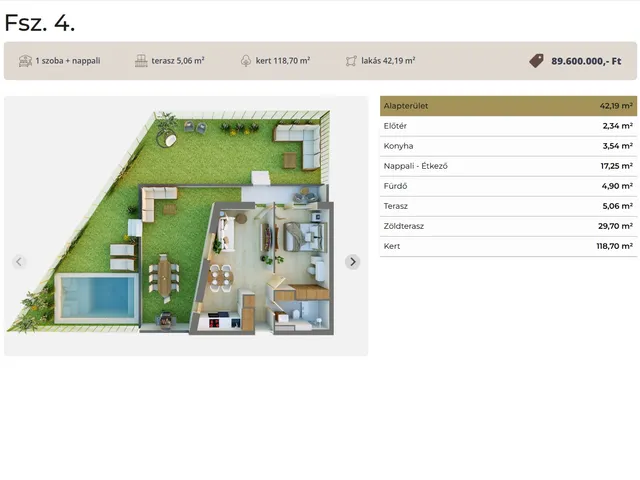Select the Nappali - Étkező row

(508, 166)
